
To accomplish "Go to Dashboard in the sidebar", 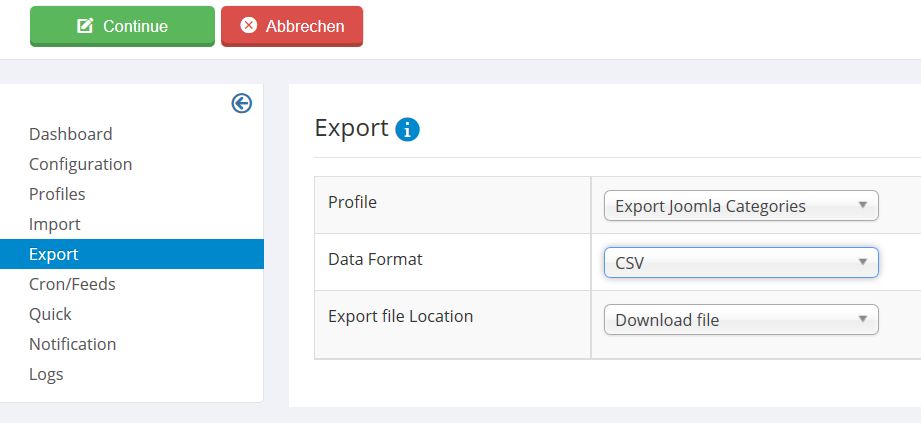I will tap(70, 134).
